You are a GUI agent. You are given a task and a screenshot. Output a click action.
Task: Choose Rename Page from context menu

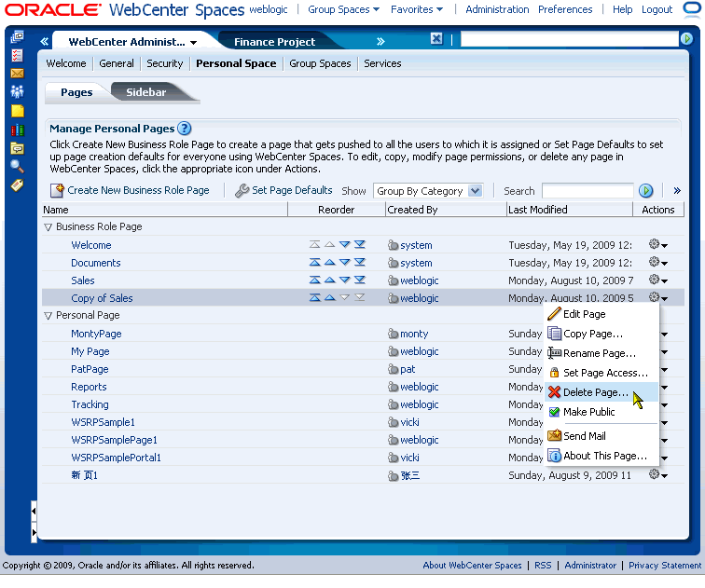601,353
